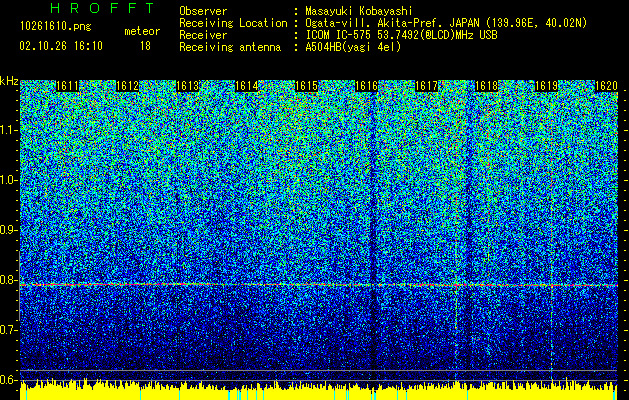The image size is (629, 400).
Task: Click the 1615 time marker
Action: pyautogui.click(x=307, y=86)
